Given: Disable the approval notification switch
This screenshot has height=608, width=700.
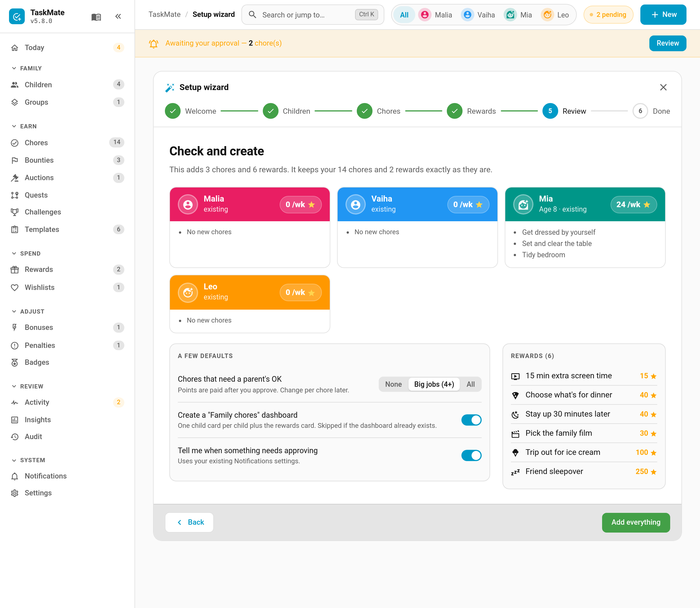Looking at the screenshot, I should pos(471,456).
